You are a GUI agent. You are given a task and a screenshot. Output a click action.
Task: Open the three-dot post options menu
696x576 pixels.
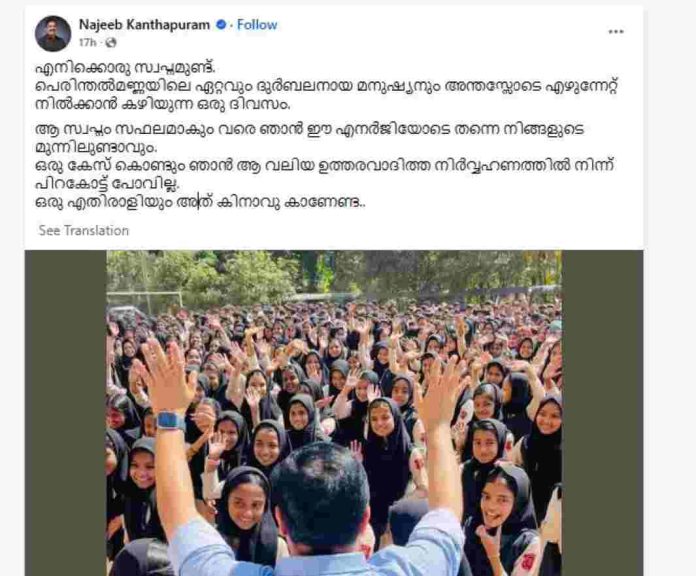point(616,32)
